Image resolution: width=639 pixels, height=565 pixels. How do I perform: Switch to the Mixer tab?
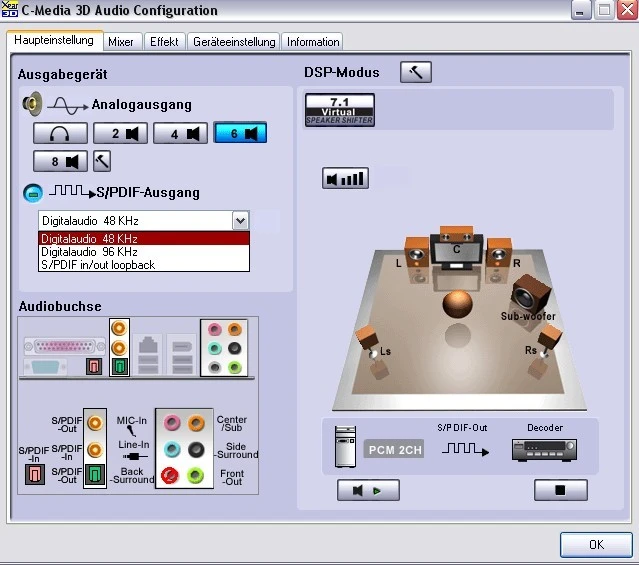point(121,42)
